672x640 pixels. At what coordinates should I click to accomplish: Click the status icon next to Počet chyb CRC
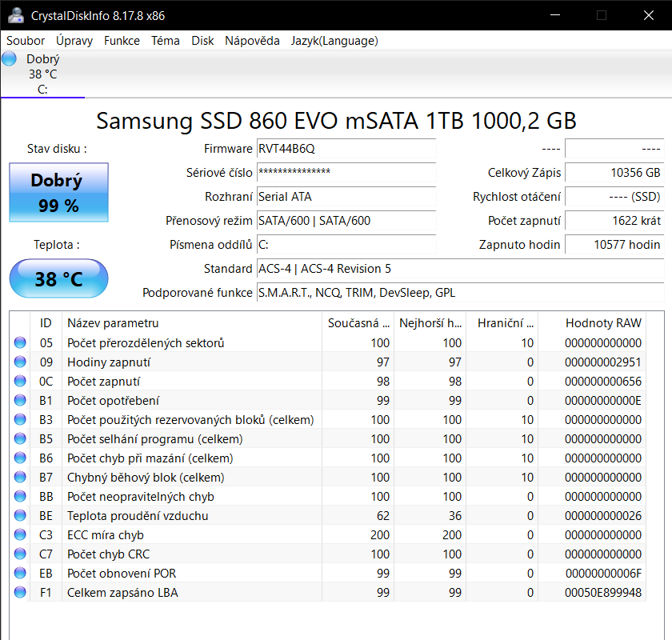pos(20,554)
